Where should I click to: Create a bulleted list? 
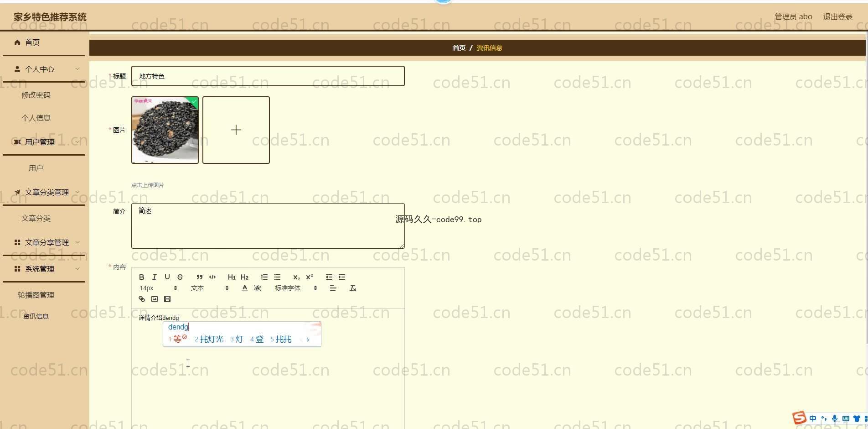(277, 277)
